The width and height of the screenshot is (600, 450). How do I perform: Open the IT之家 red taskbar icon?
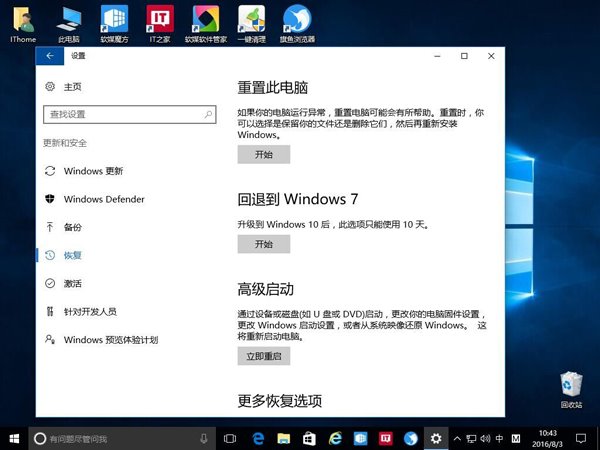(x=385, y=439)
